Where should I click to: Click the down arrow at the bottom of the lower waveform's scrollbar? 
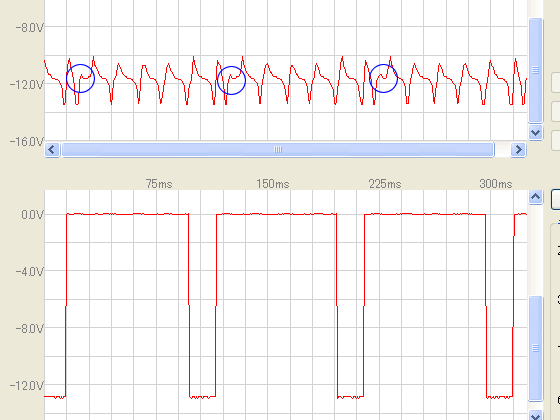point(535,415)
